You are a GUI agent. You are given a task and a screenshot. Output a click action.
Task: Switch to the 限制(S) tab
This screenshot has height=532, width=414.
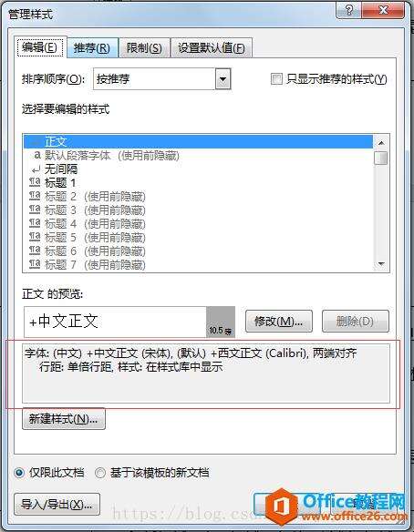point(144,48)
